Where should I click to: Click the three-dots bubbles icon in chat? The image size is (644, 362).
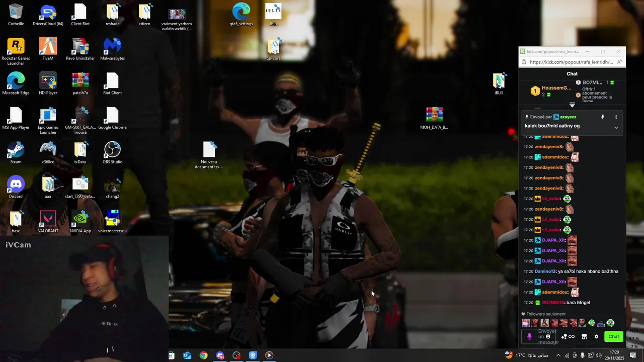(x=564, y=337)
